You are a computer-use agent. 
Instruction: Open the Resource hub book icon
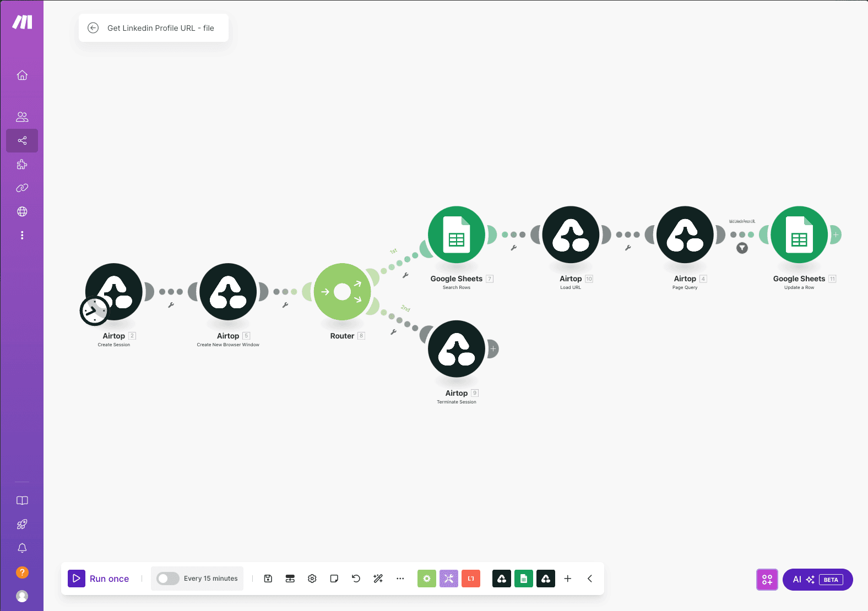point(22,500)
